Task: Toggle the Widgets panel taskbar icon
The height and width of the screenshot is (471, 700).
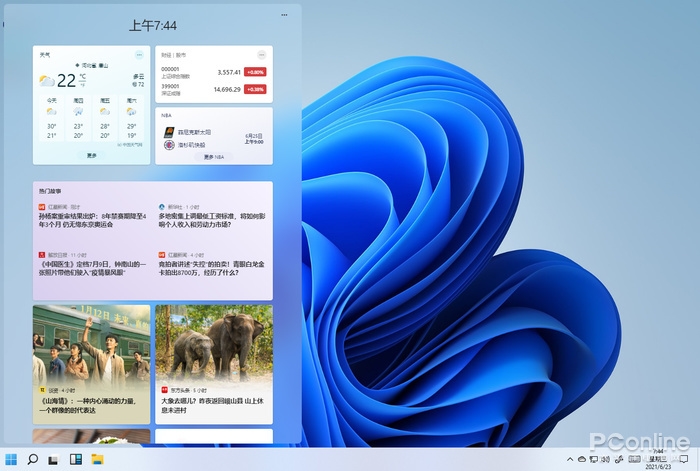Action: [x=76, y=459]
